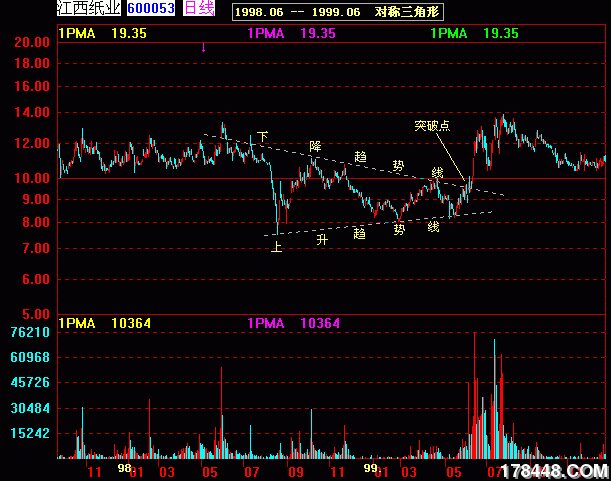Select the 10.00 price level label
This screenshot has height=481, width=611.
pyautogui.click(x=33, y=179)
